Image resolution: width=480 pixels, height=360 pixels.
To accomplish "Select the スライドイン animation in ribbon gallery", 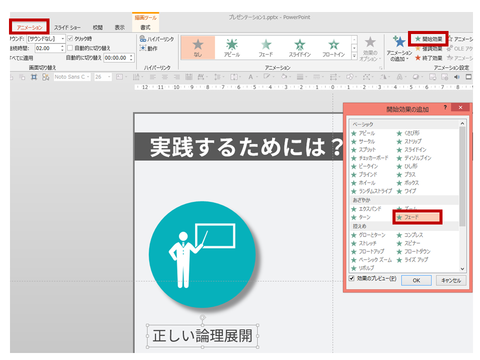I will pyautogui.click(x=300, y=47).
